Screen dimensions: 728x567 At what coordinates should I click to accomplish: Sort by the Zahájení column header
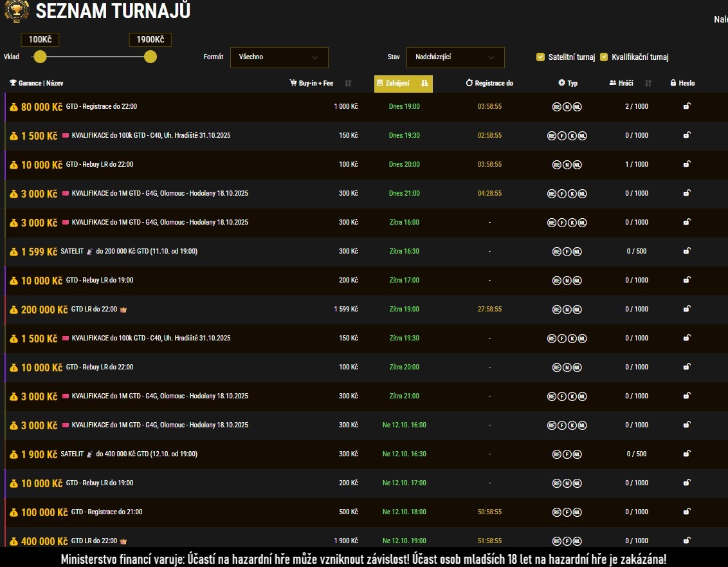point(403,83)
